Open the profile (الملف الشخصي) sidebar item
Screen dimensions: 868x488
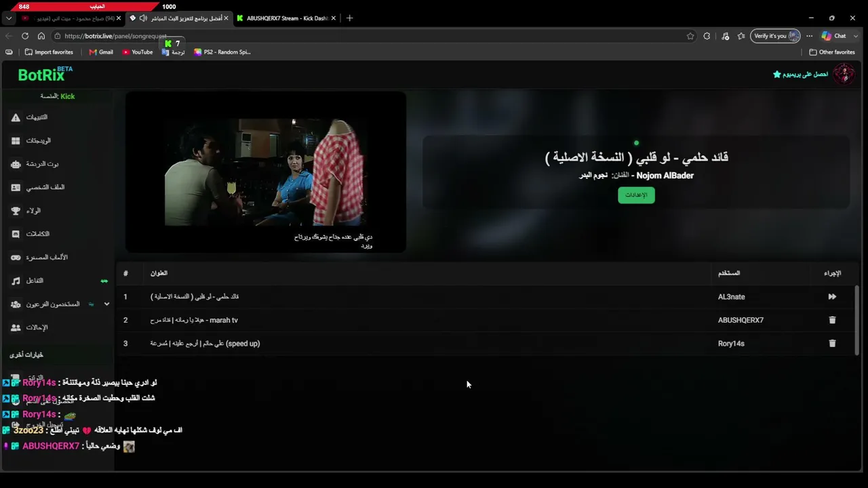38,187
